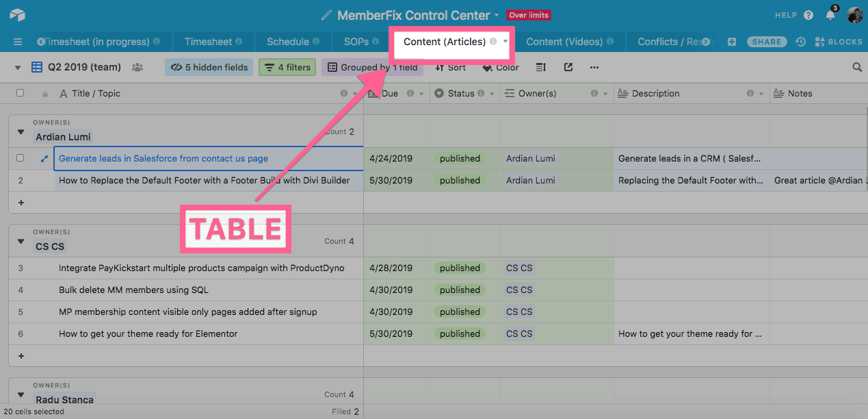Click the SHARE button
Screen dimensions: 868x419
click(x=766, y=42)
